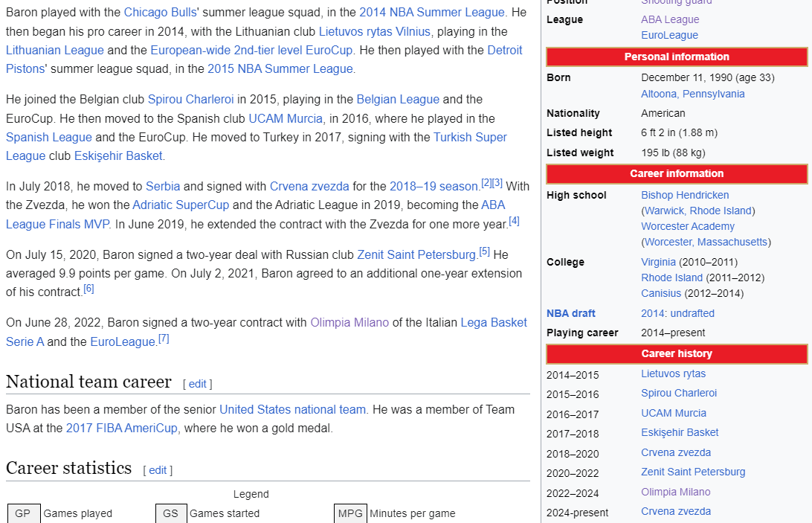Viewport: 812px width, 523px height.
Task: Open the 2015 NBA Summer League link
Action: (280, 69)
